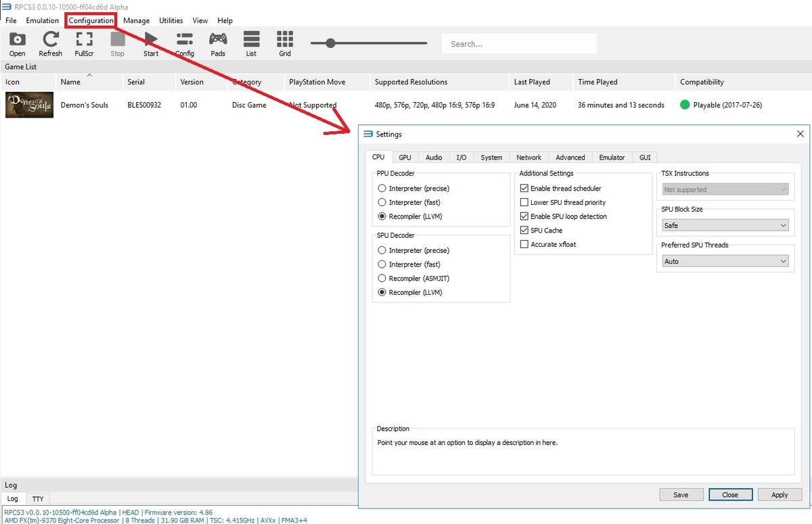Switch to the TTY tab
The width and height of the screenshot is (812, 524).
pos(38,499)
